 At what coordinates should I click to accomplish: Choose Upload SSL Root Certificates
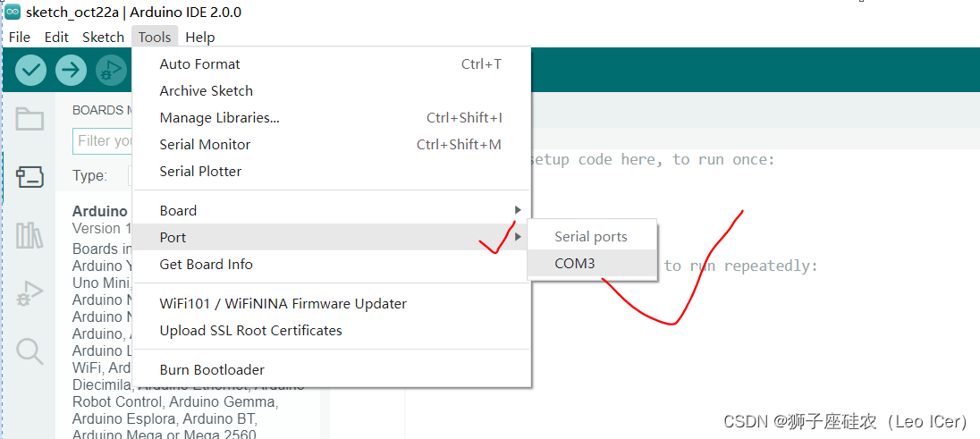point(331,330)
